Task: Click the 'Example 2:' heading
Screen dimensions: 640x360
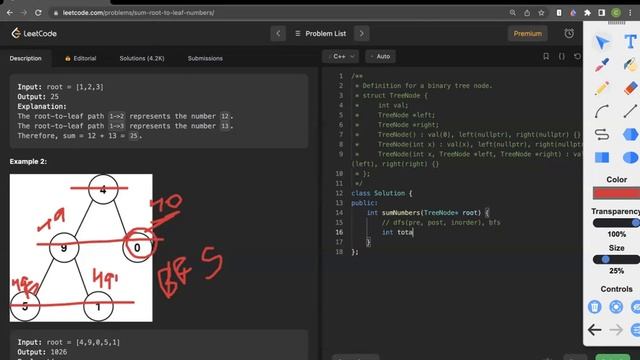Action: click(28, 161)
